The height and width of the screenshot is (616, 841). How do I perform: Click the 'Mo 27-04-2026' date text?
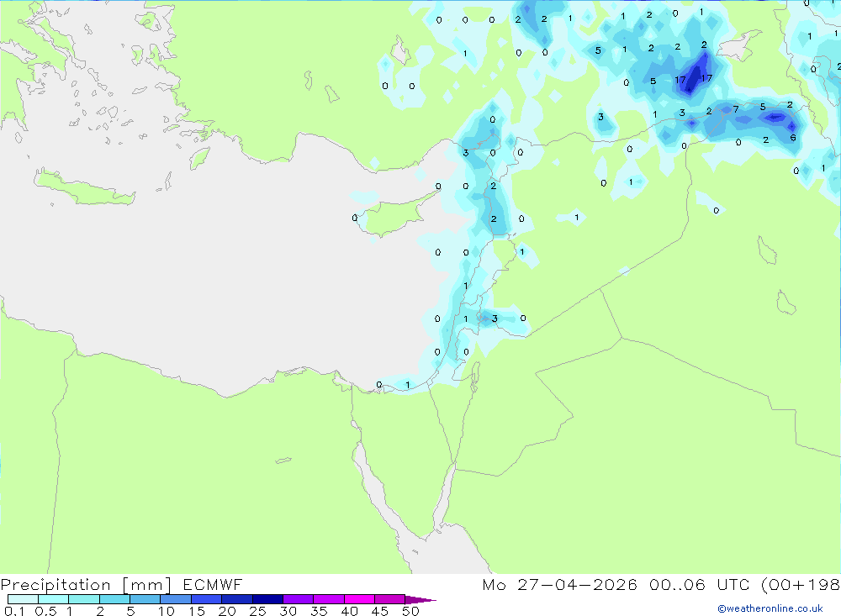pyautogui.click(x=560, y=584)
